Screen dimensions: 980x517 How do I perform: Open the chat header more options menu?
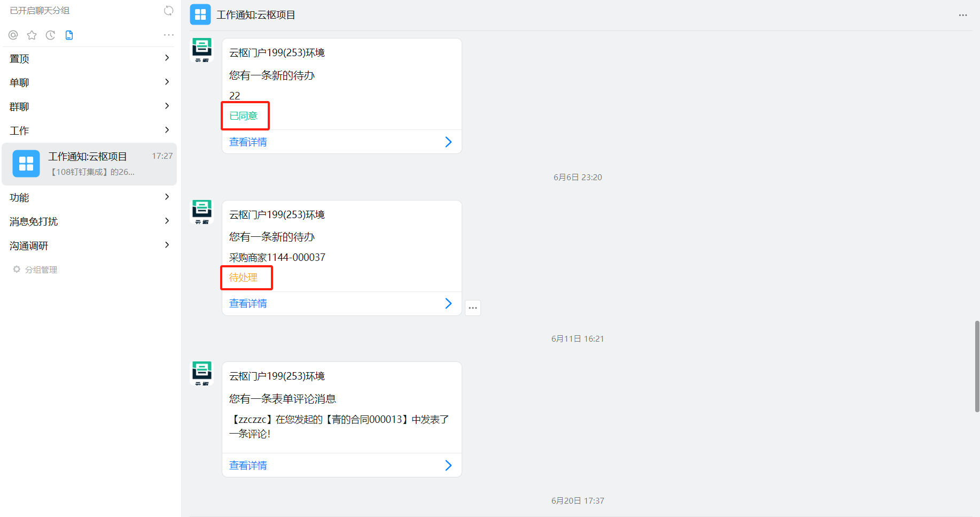point(963,15)
